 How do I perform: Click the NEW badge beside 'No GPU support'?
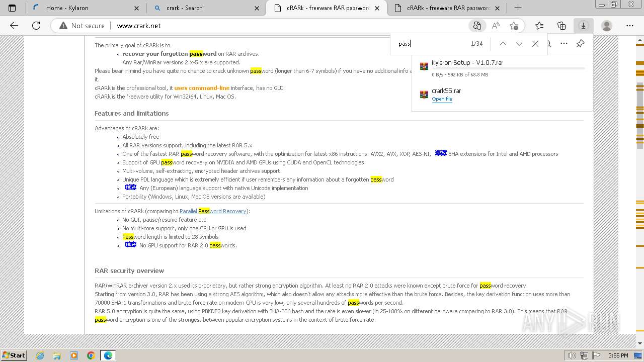click(130, 244)
